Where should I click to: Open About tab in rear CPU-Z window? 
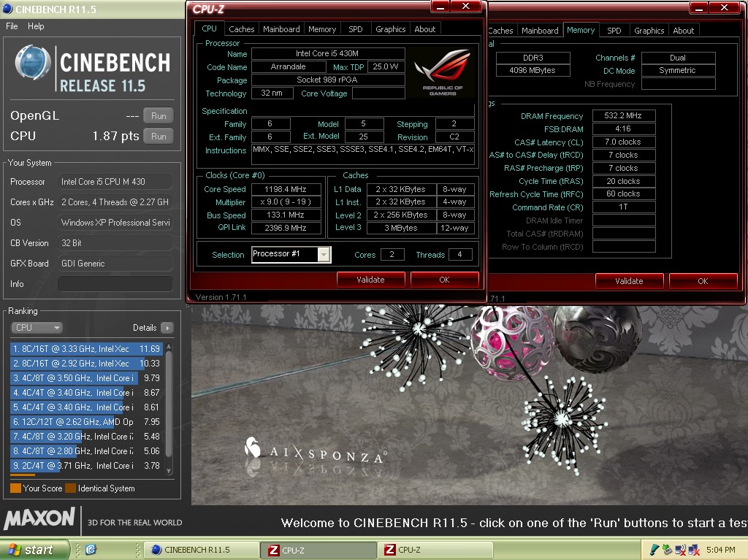pos(683,31)
